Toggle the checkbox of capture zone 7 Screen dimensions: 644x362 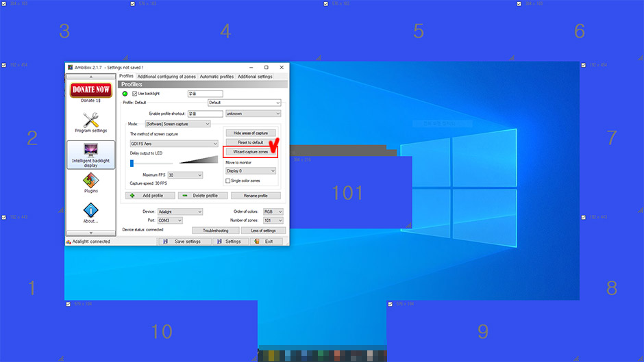(584, 65)
